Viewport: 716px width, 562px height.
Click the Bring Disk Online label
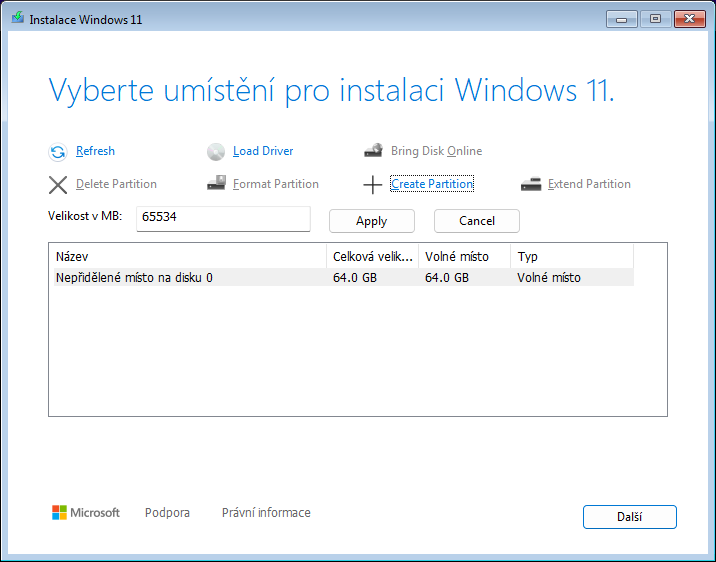436,151
